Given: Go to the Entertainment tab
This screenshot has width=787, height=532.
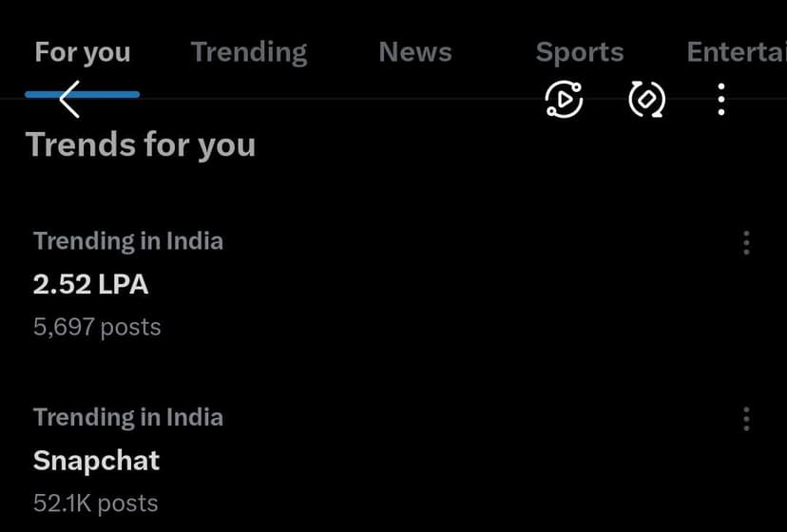Looking at the screenshot, I should tap(736, 52).
